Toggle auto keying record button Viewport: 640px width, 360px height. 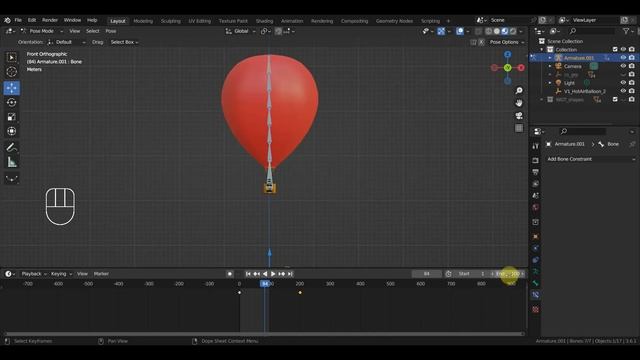pos(230,274)
